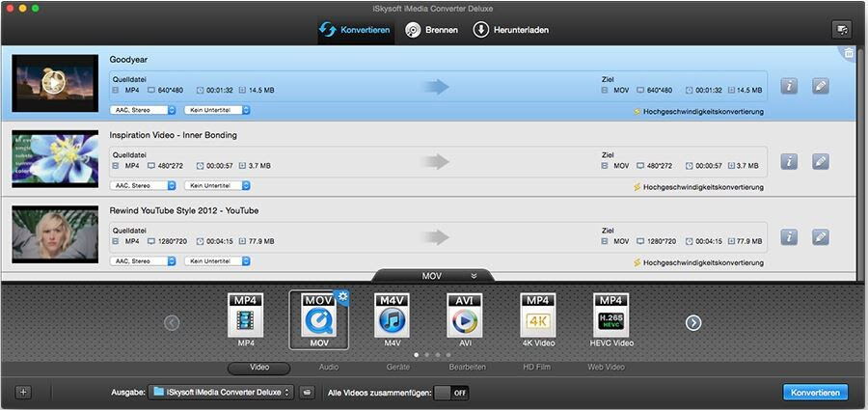Edit Rewind YouTube Style 2012 video
868x410 pixels.
pyautogui.click(x=821, y=237)
